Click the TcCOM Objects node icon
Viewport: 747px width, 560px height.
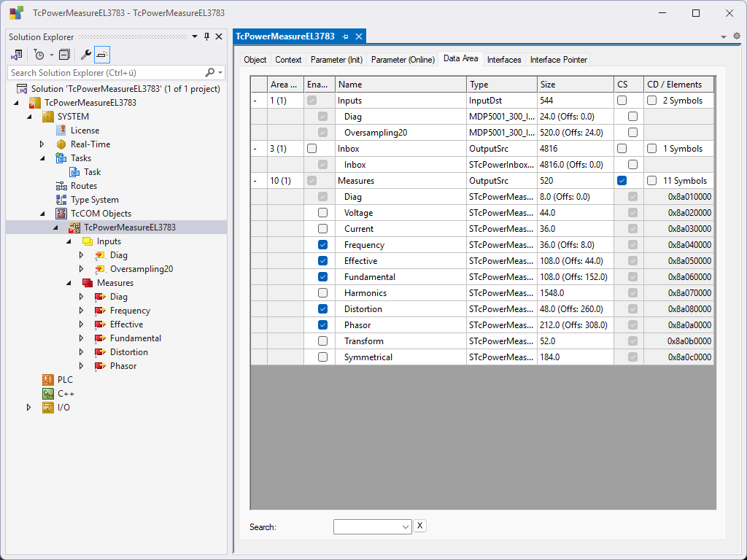click(x=61, y=214)
